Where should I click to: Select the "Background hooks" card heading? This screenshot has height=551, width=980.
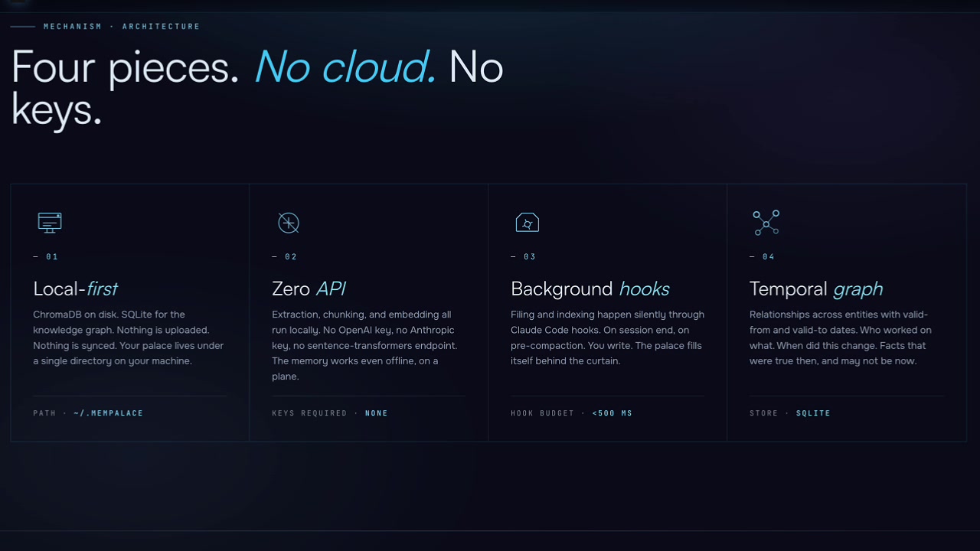pyautogui.click(x=590, y=289)
